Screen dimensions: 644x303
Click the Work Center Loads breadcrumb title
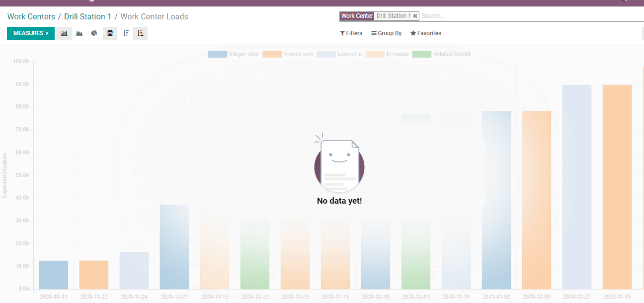tap(155, 16)
